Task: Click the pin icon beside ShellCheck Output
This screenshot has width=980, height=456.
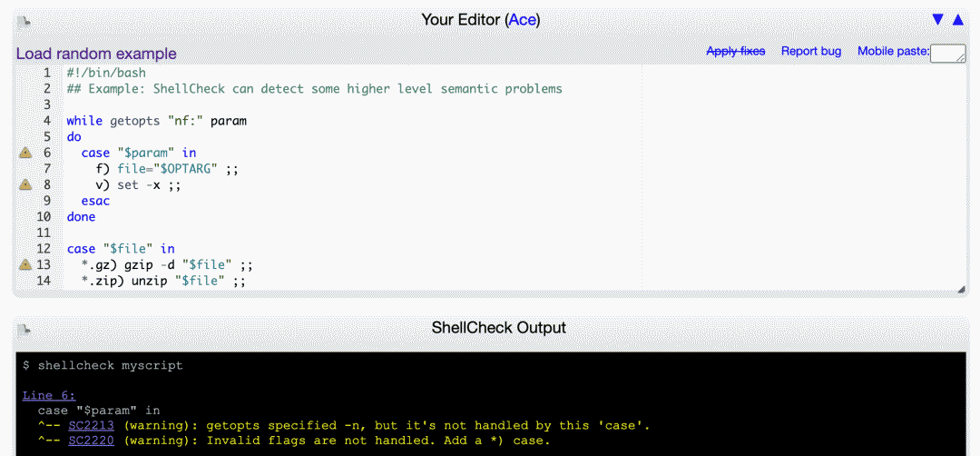Action: (24, 329)
